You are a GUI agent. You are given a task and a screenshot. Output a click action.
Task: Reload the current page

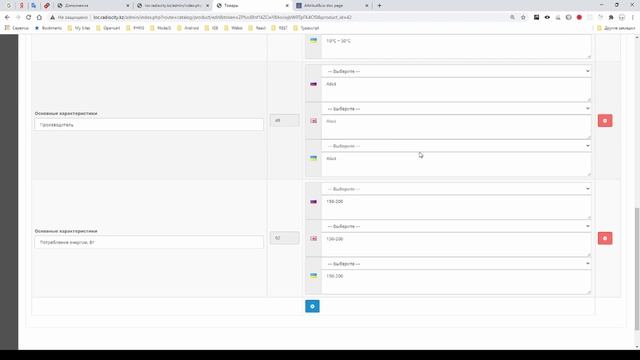tap(28, 17)
